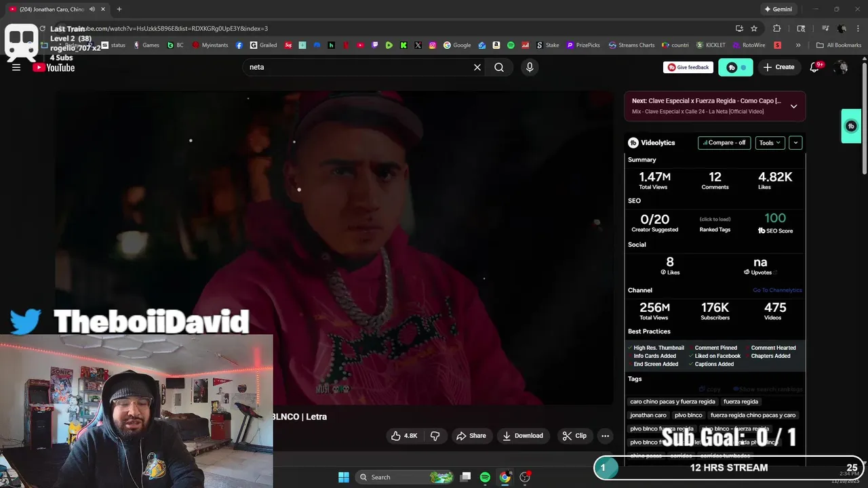
Task: Show hidden bookmarks with the overflow arrows
Action: pos(798,45)
